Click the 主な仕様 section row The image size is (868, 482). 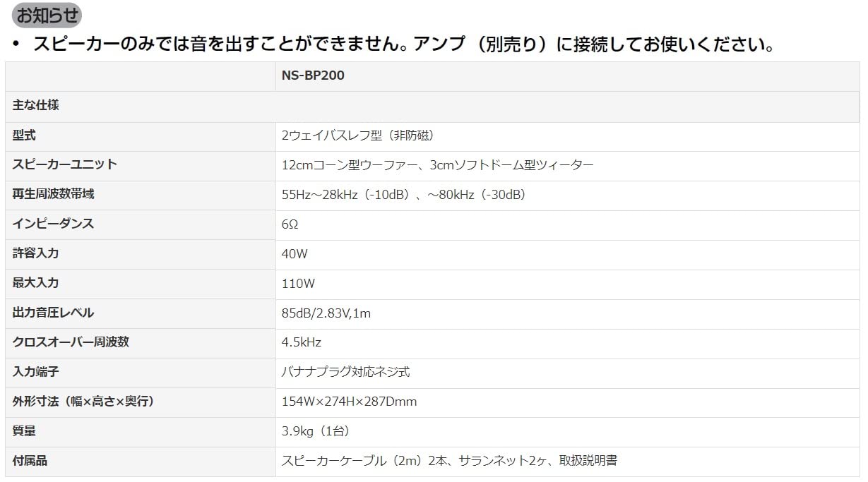tap(36, 105)
